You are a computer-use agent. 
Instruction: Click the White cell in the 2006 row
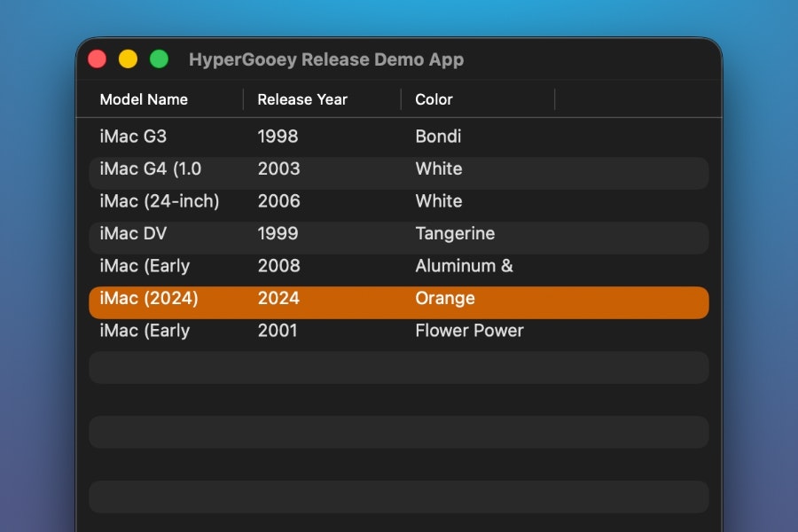tap(439, 201)
